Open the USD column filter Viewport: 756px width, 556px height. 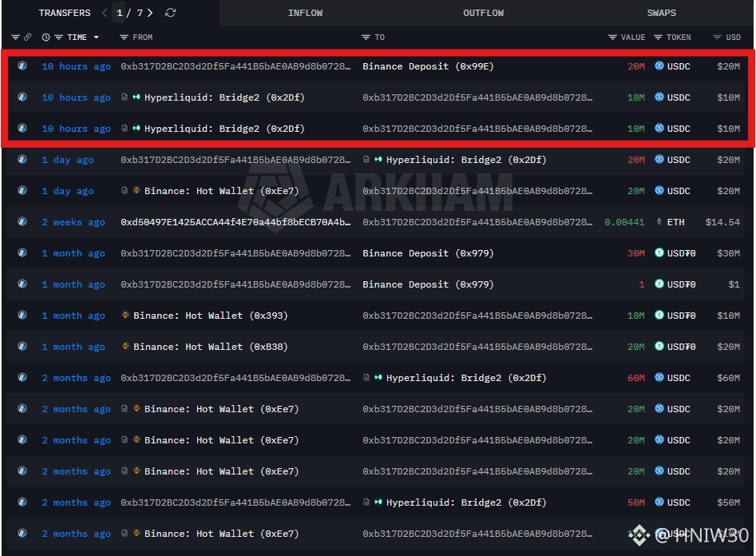coord(716,38)
